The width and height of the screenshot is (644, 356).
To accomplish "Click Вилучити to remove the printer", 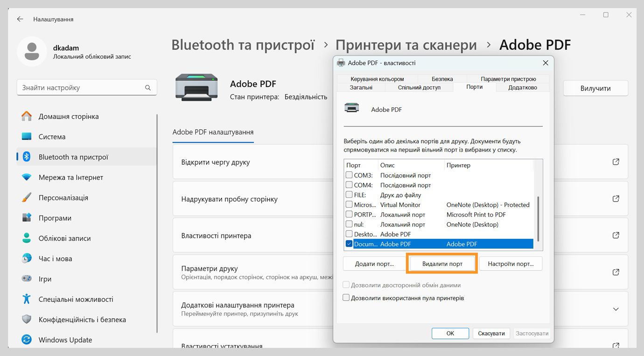I will [x=595, y=88].
